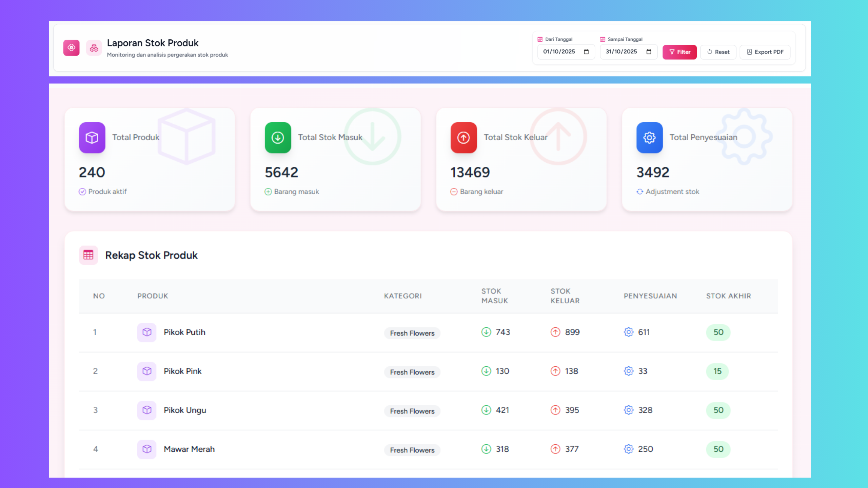868x488 pixels.
Task: Click the cube icon next to Mawar Merah
Action: pyautogui.click(x=146, y=449)
